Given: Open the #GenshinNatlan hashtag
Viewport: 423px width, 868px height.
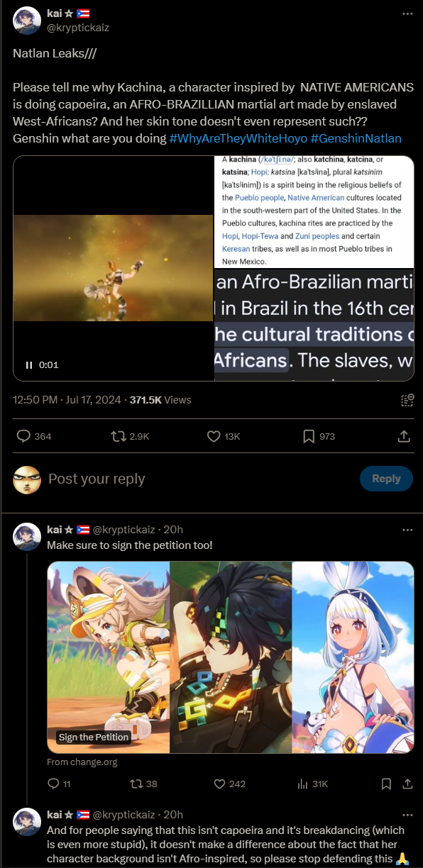Looking at the screenshot, I should point(356,138).
